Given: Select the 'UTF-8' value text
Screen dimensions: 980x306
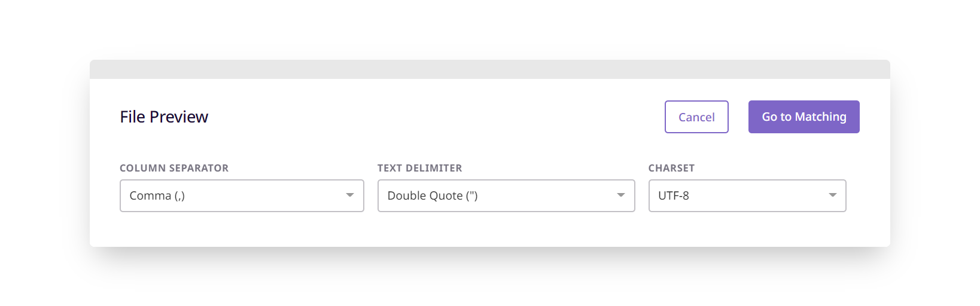Looking at the screenshot, I should tap(674, 195).
